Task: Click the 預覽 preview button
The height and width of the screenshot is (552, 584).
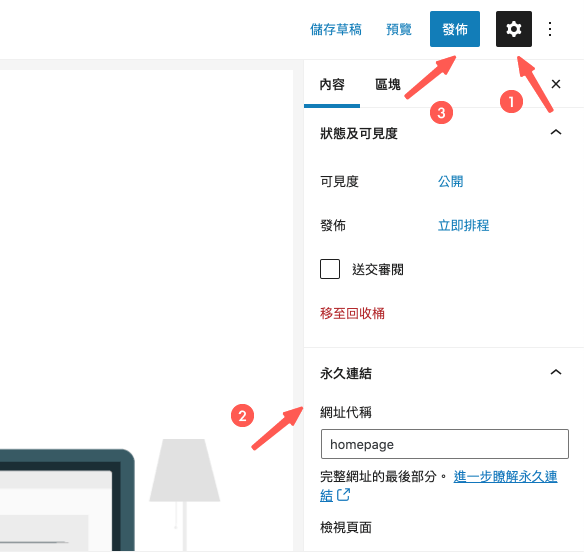Action: (x=399, y=29)
